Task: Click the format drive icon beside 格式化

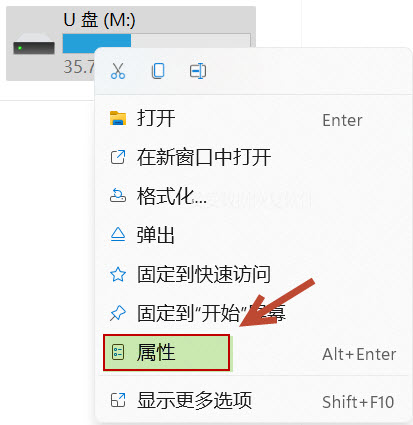Action: pos(118,196)
